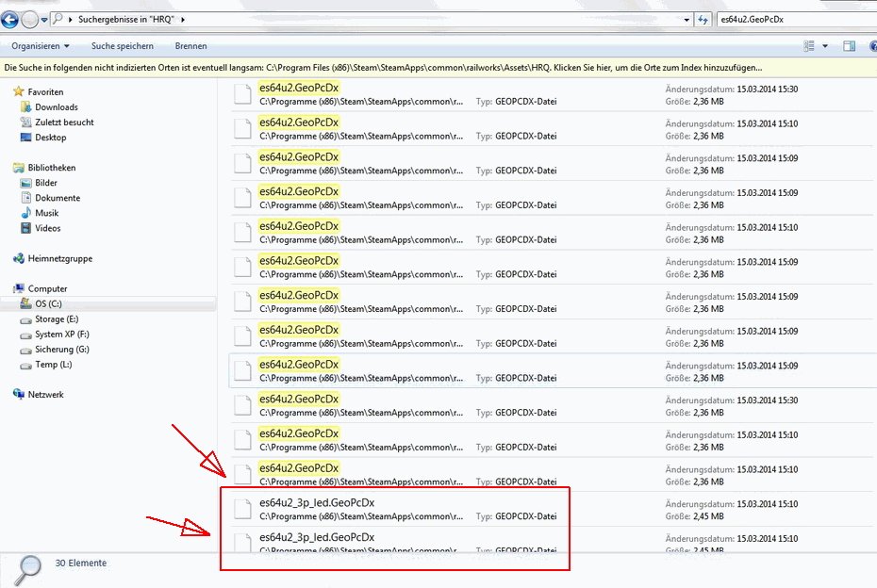Open the Downloads folder in Favoriten
Image resolution: width=877 pixels, height=588 pixels.
pyautogui.click(x=56, y=107)
